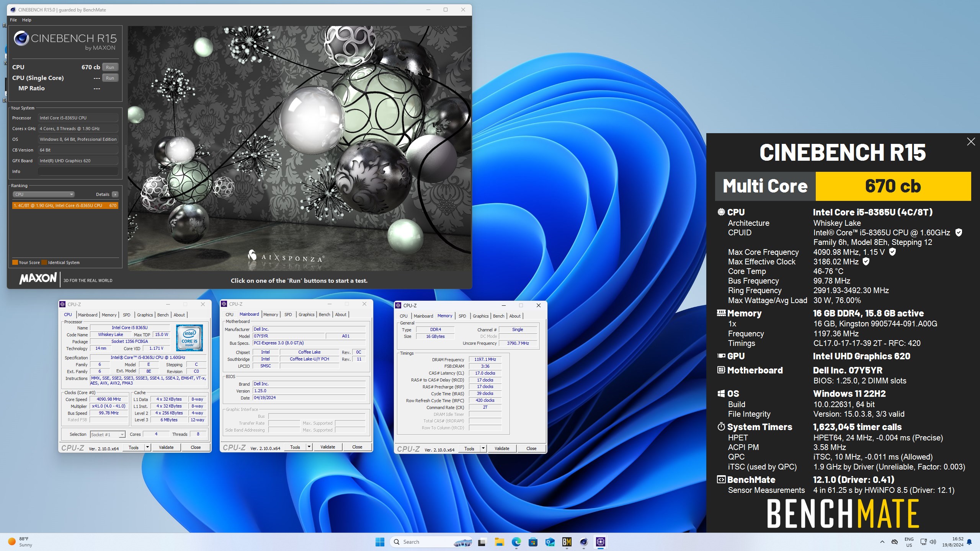Open Outlook (new) from the taskbar

click(550, 542)
